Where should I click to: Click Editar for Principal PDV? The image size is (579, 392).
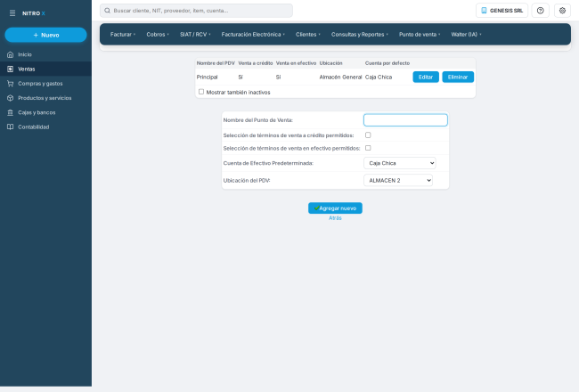(x=426, y=77)
